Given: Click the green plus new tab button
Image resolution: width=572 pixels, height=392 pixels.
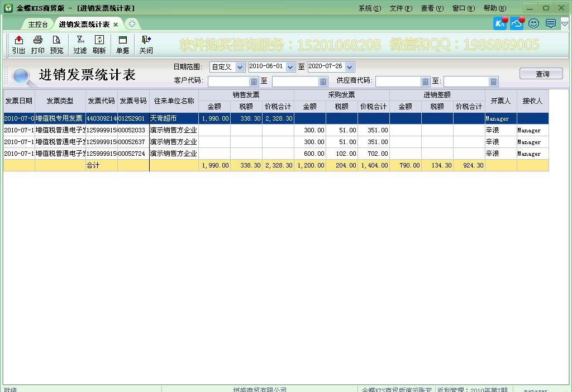Looking at the screenshot, I should 132,23.
